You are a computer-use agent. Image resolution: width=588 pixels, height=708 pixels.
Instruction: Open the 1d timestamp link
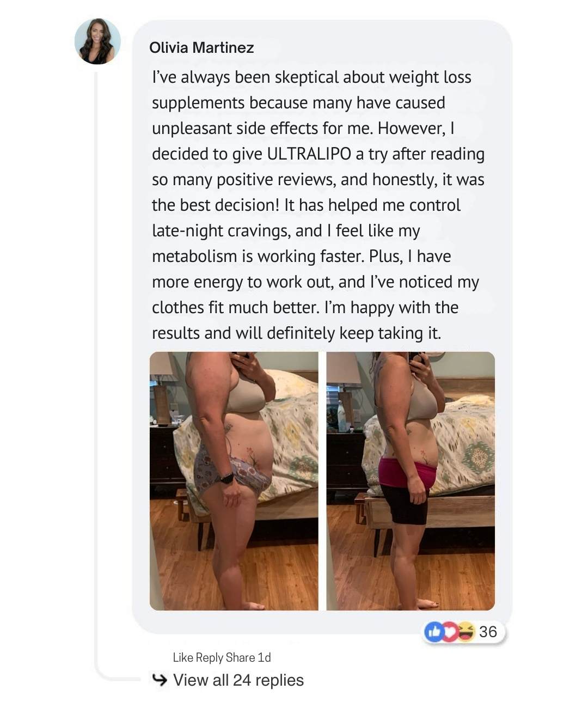[264, 657]
